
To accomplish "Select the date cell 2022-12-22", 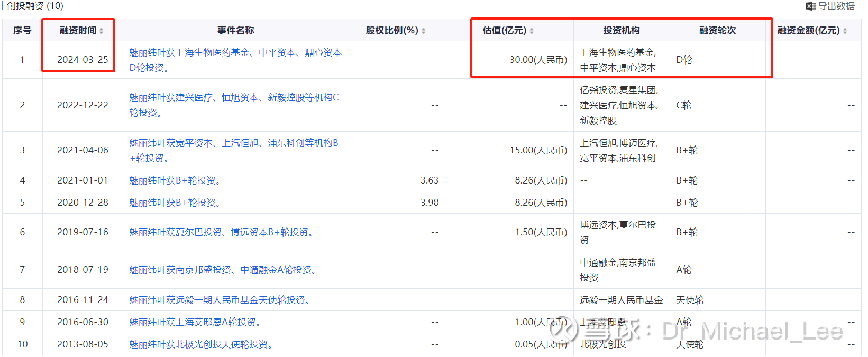I will point(83,105).
